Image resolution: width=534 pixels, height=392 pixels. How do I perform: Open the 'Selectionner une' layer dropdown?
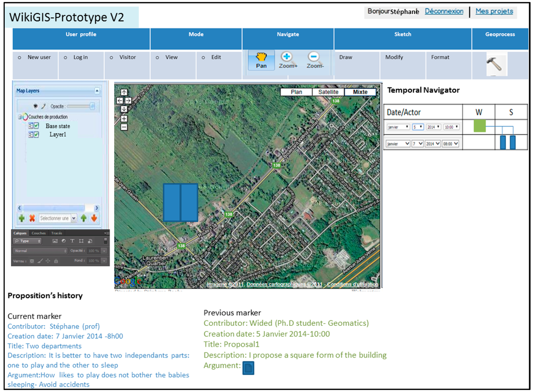tap(57, 218)
